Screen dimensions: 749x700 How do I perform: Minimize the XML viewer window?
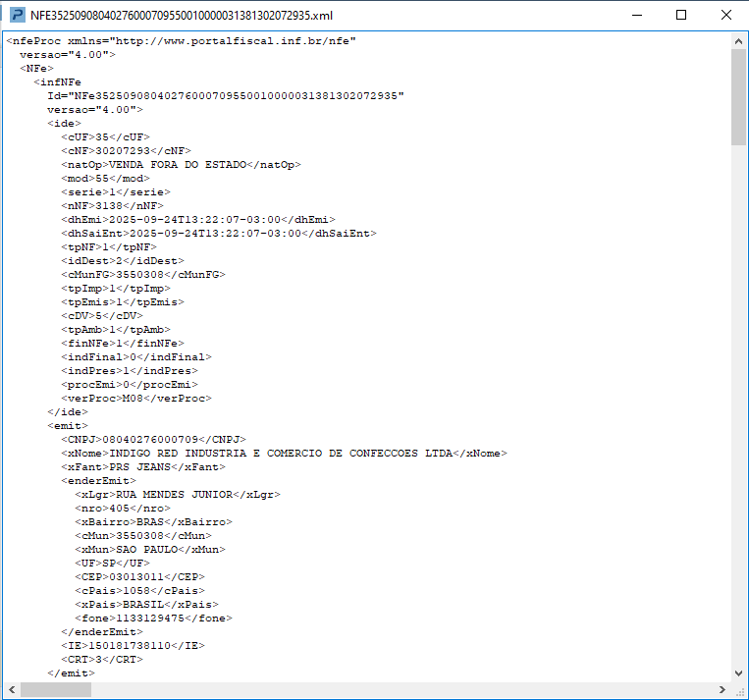(x=637, y=15)
